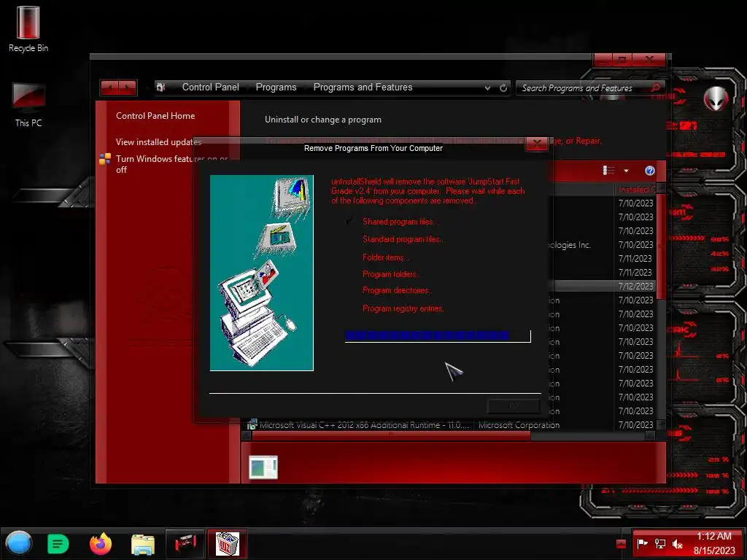Open the This PC desktop icon
This screenshot has height=560, width=747.
(x=28, y=105)
